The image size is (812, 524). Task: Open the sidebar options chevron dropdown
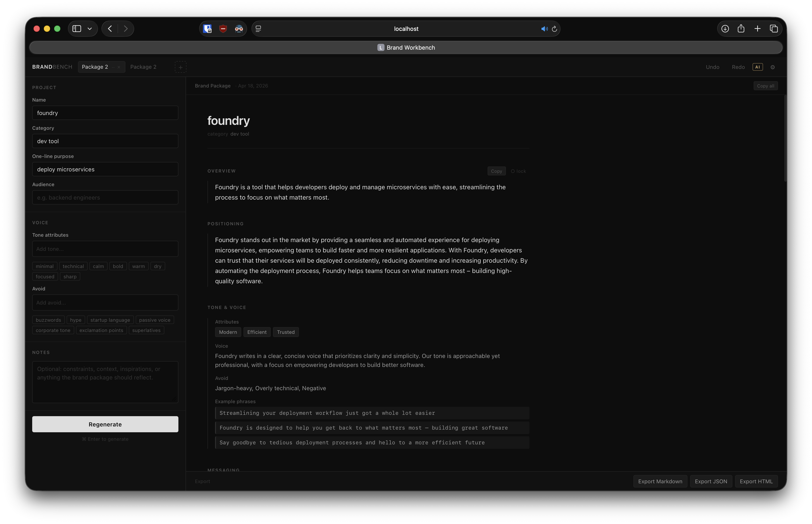point(90,29)
